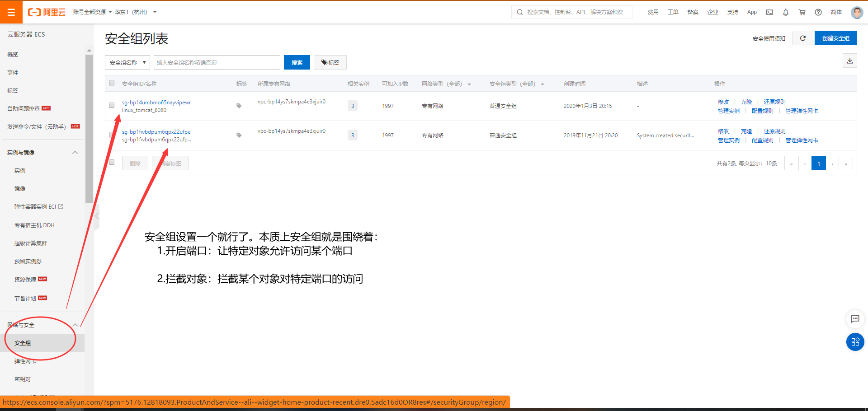This screenshot has width=868, height=411.
Task: Open 备案 in top menu
Action: [x=693, y=12]
